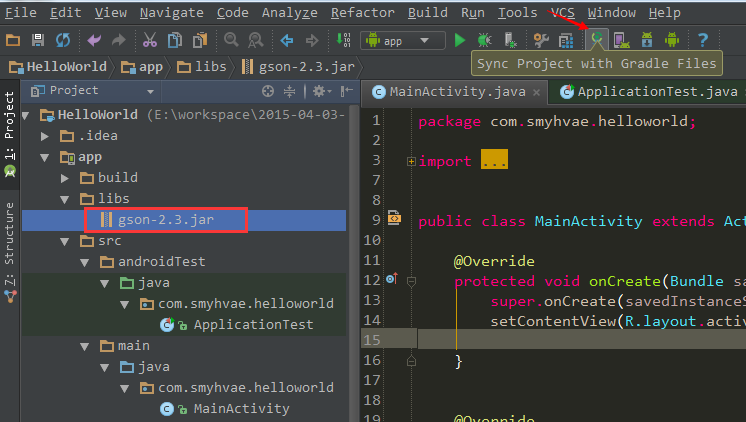The width and height of the screenshot is (746, 422).
Task: Click the Redo arrow icon
Action: tap(118, 40)
